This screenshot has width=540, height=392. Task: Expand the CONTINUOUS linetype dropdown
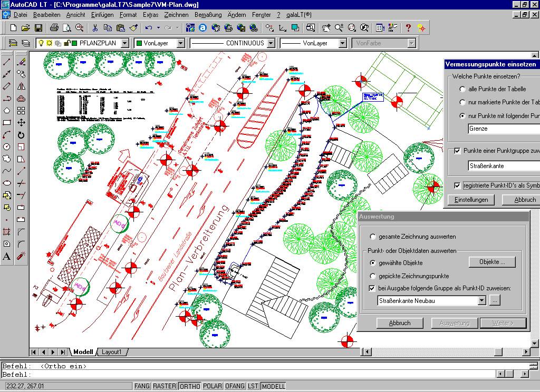[271, 43]
